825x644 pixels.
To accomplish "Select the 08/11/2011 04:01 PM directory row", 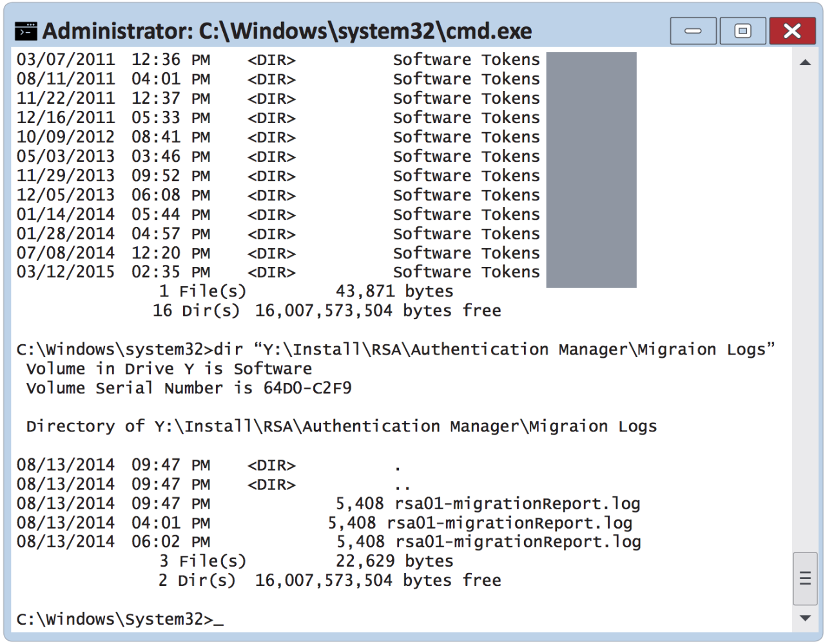I will click(x=278, y=79).
